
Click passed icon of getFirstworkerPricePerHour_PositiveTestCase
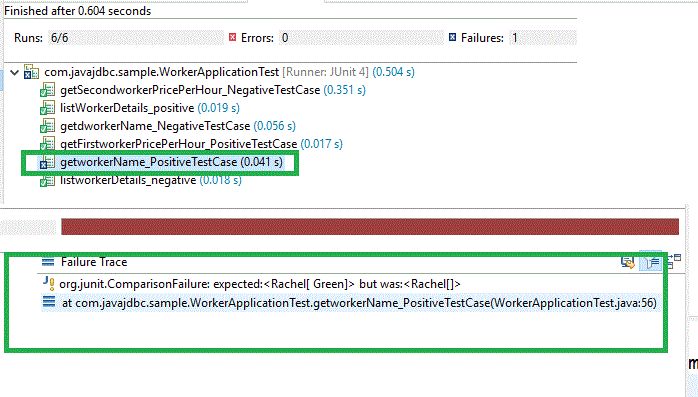tap(47, 144)
